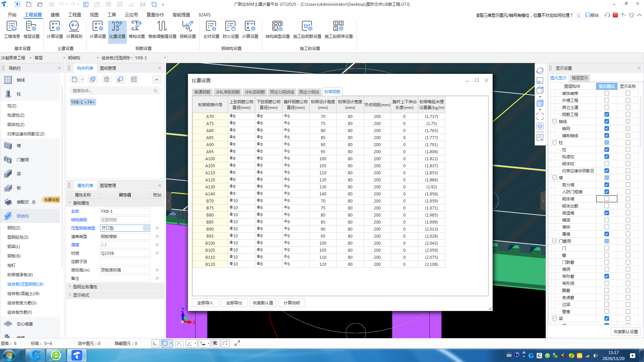Select 装配式 category in the navigation bar
Screen dimensions: 644x362
[23, 202]
